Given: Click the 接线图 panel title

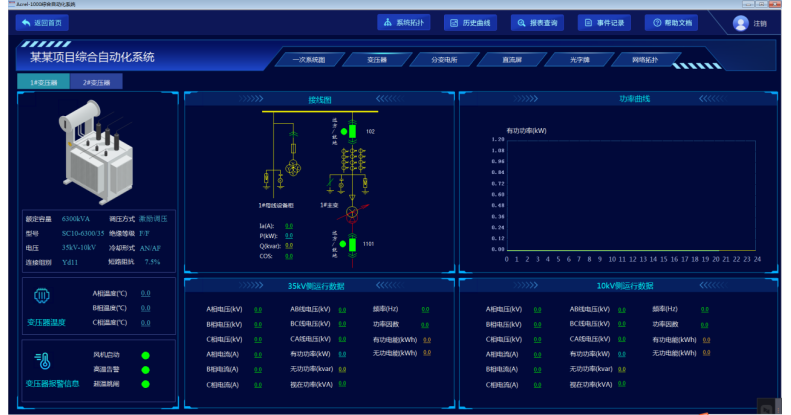Looking at the screenshot, I should [x=320, y=100].
